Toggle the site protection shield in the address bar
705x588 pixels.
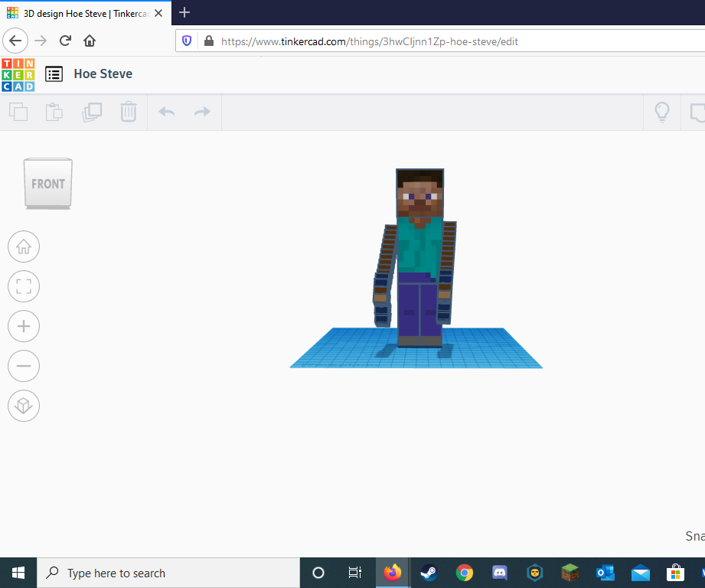pyautogui.click(x=186, y=41)
